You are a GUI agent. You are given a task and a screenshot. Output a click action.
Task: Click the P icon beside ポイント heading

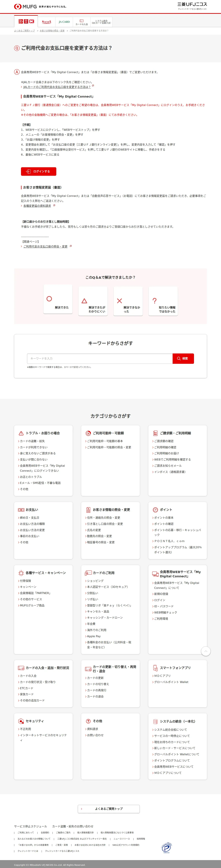(x=155, y=510)
